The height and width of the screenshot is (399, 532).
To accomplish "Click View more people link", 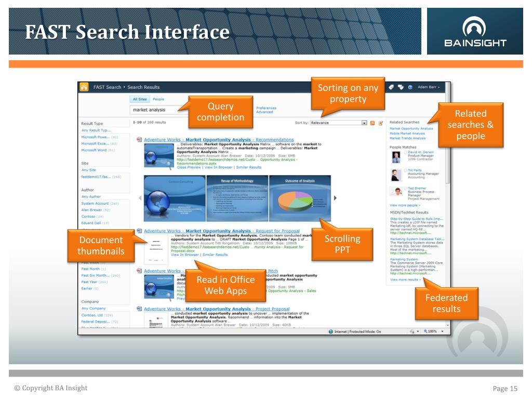I will point(405,205).
